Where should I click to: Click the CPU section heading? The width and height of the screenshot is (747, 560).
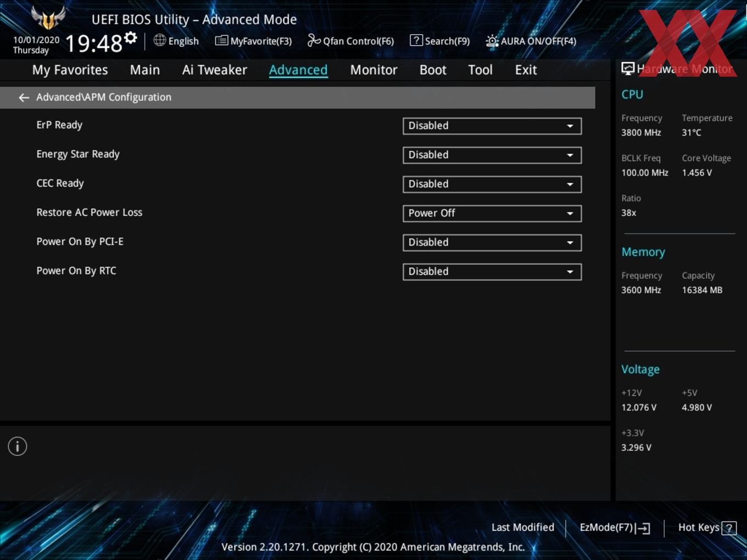(x=632, y=94)
